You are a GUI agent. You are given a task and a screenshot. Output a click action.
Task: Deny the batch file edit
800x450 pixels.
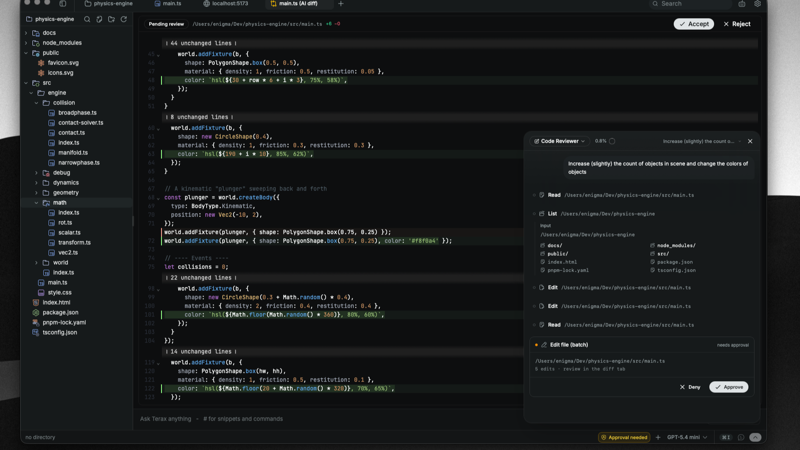coord(690,387)
